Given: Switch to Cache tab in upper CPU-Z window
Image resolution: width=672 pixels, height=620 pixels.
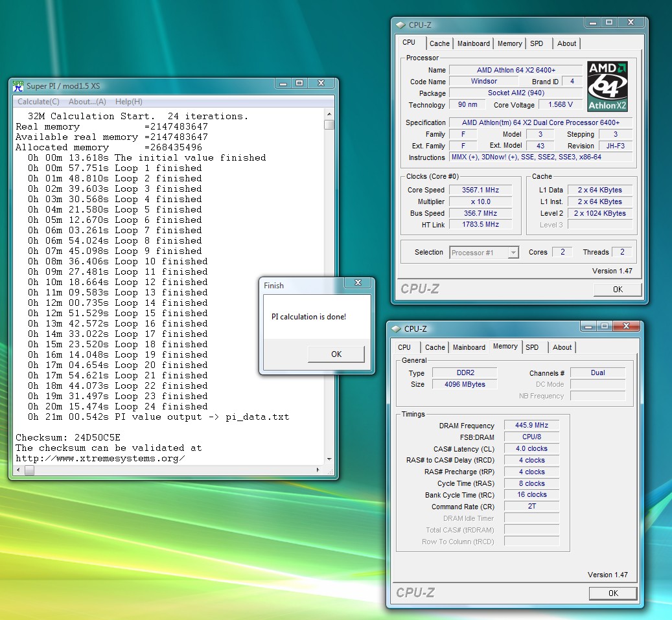Looking at the screenshot, I should (x=439, y=43).
